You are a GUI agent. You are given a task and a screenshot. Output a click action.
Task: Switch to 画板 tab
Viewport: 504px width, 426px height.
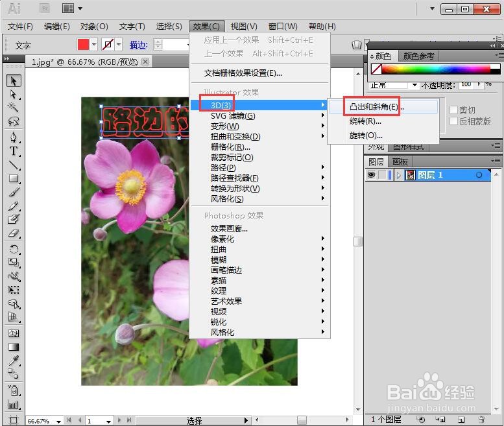coord(400,161)
